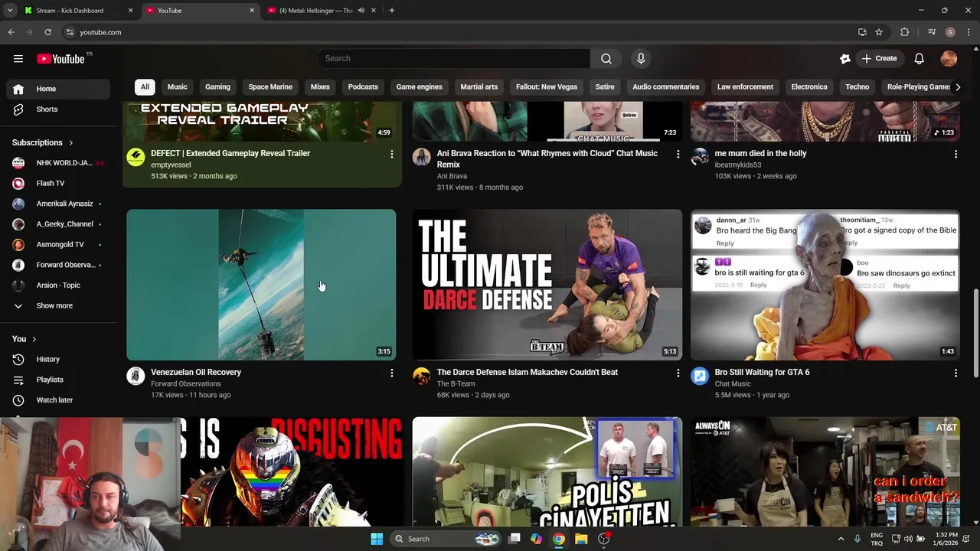Click the YouTube logo
The height and width of the screenshot is (551, 980).
(60, 59)
